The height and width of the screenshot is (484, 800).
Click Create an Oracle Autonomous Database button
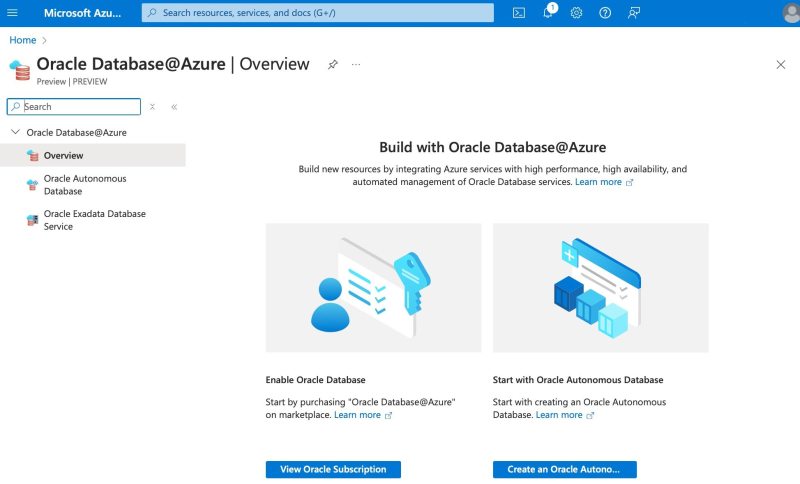564,469
